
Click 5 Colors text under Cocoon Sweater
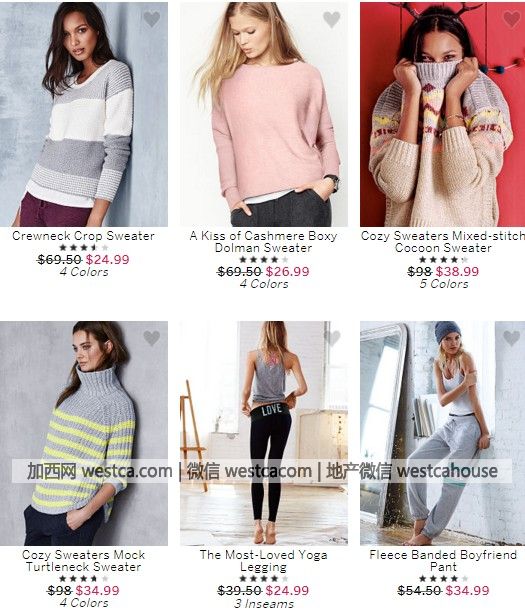pos(444,284)
